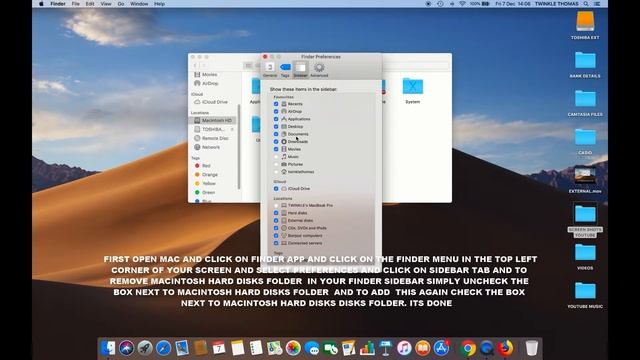
Task: Uncheck the iCloud Drive checkbox in preferences
Action: [x=276, y=189]
